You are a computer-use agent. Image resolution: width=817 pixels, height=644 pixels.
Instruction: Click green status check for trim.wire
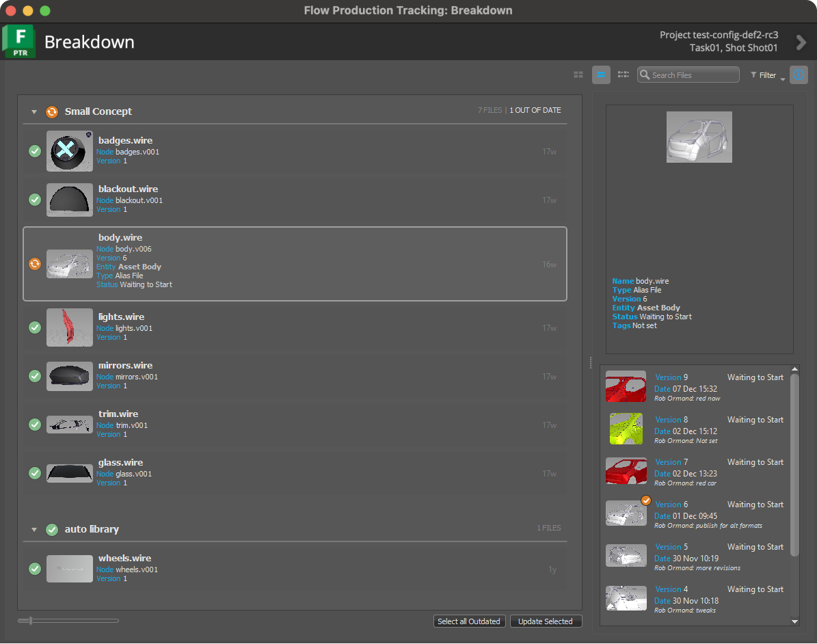[x=35, y=424]
